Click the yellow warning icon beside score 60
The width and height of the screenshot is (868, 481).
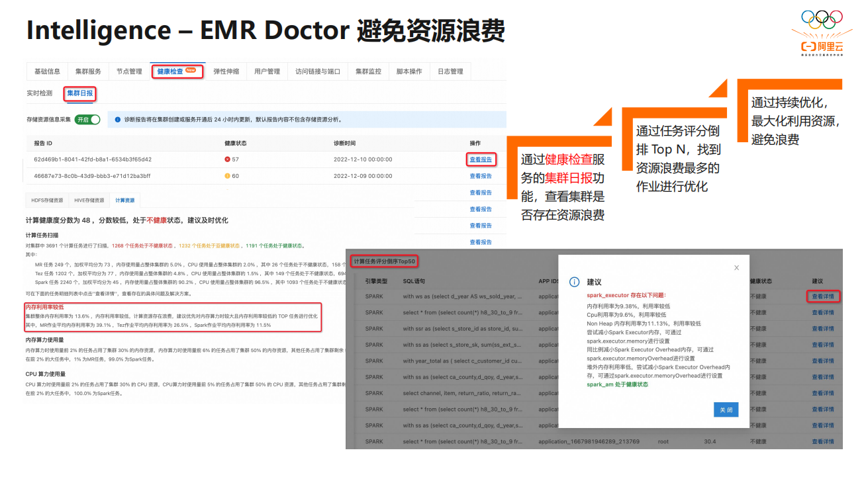coord(226,175)
